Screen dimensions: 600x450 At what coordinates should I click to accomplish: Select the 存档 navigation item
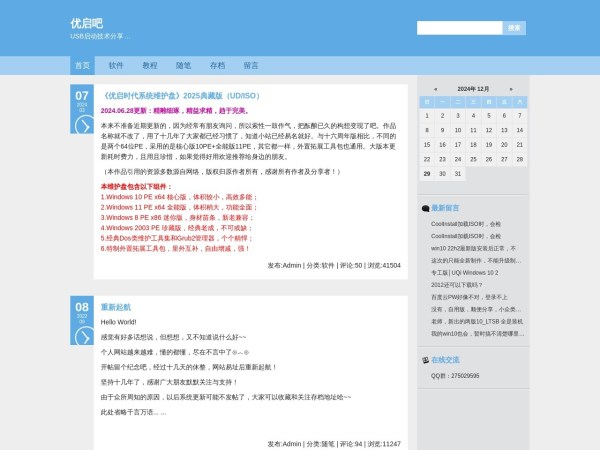[217, 65]
